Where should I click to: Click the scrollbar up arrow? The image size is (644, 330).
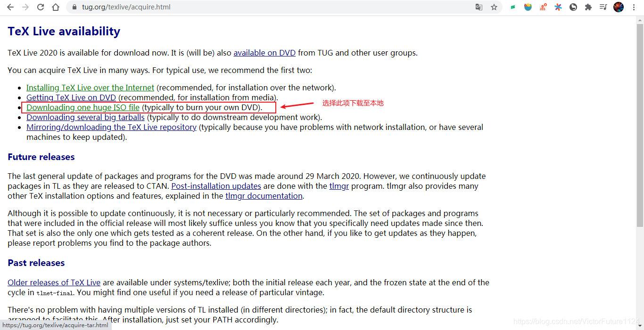(640, 19)
